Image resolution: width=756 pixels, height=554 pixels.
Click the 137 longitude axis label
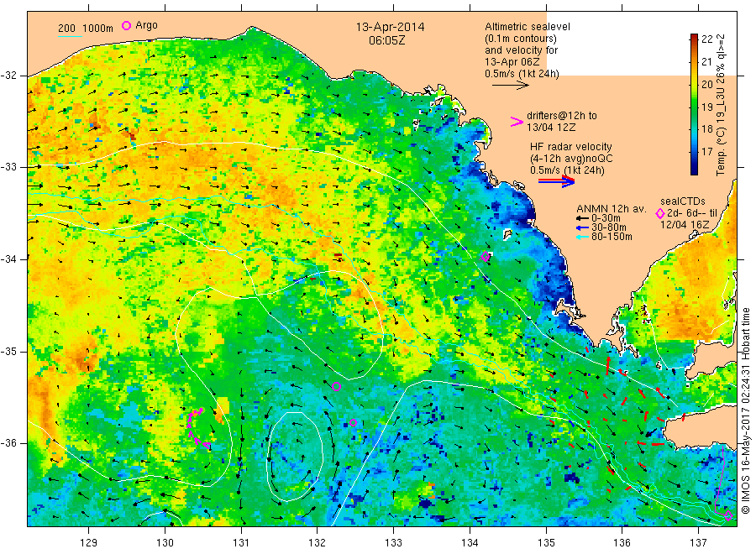point(699,543)
